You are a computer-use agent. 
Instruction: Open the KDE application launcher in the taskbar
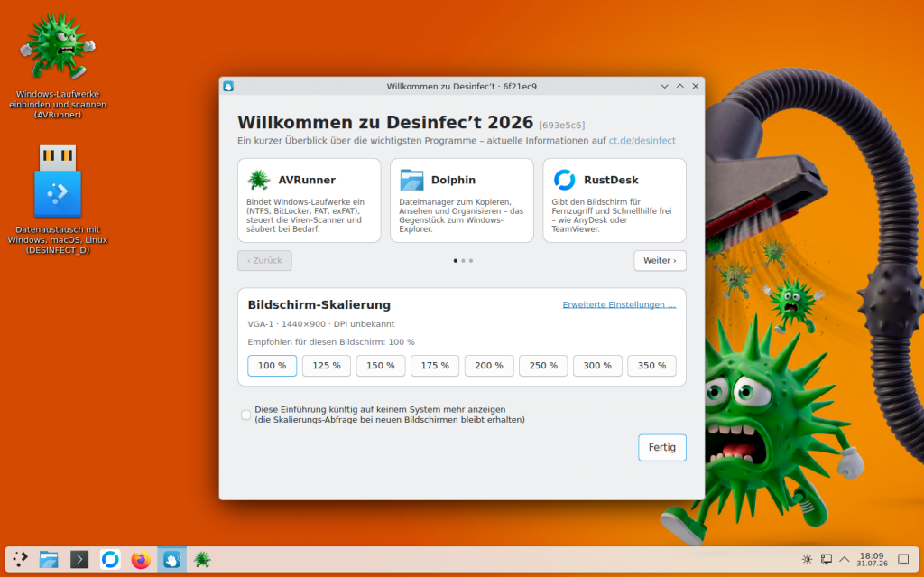20,559
